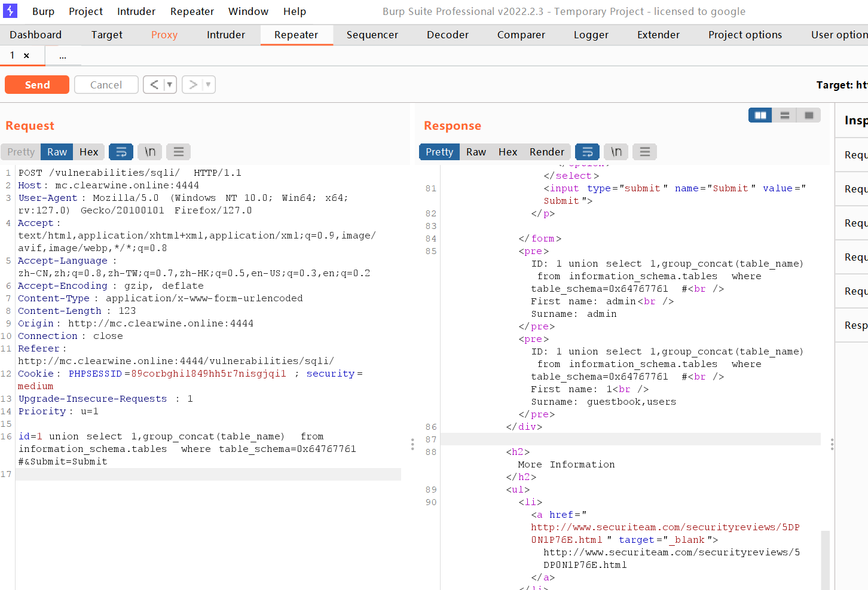This screenshot has height=590, width=868.
Task: Switch to the Comparer tab
Action: click(x=521, y=35)
